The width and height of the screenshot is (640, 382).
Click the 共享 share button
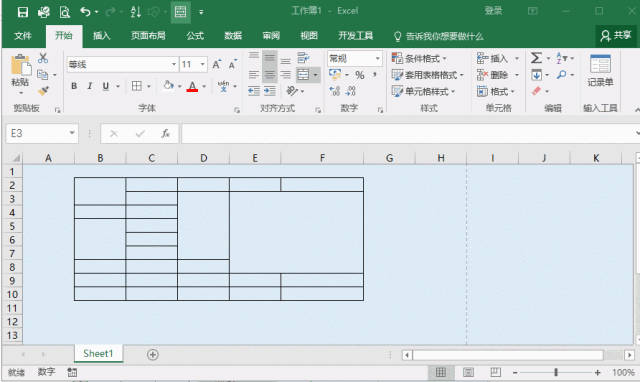click(616, 36)
